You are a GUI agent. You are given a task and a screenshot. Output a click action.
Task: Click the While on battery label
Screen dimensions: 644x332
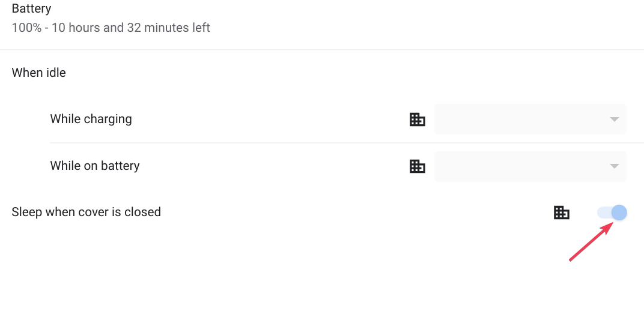point(95,166)
